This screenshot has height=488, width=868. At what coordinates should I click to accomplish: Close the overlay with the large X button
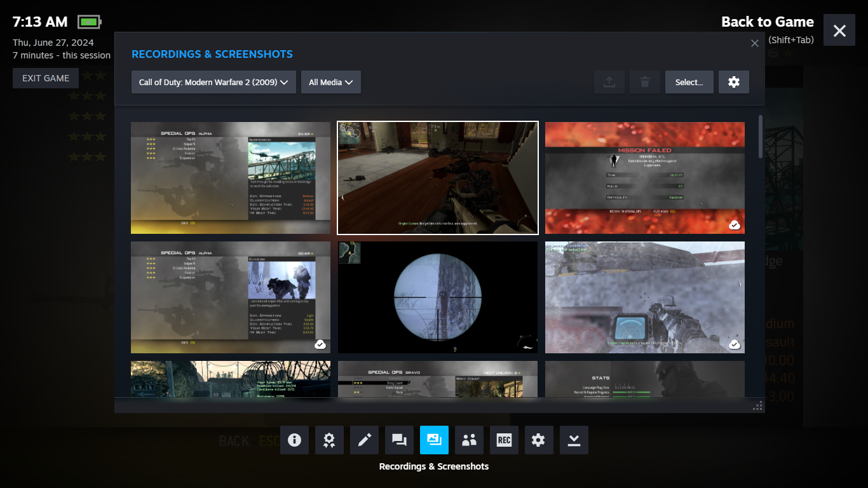(839, 30)
